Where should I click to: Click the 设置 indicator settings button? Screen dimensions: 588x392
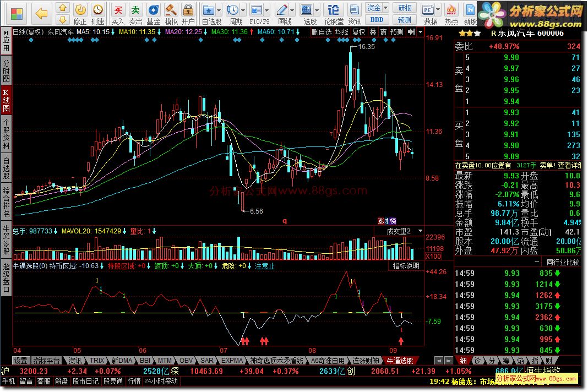(x=20, y=361)
